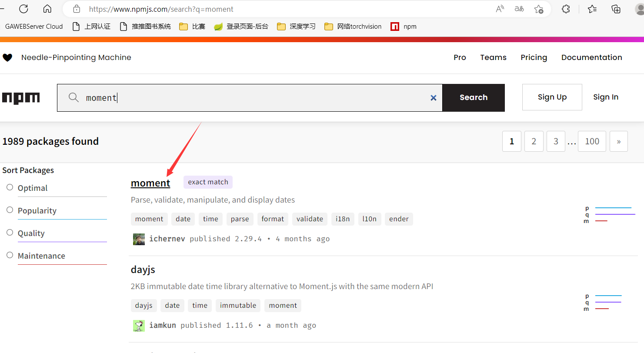Click the l10n keyword tag
This screenshot has width=644, height=353.
pyautogui.click(x=370, y=219)
